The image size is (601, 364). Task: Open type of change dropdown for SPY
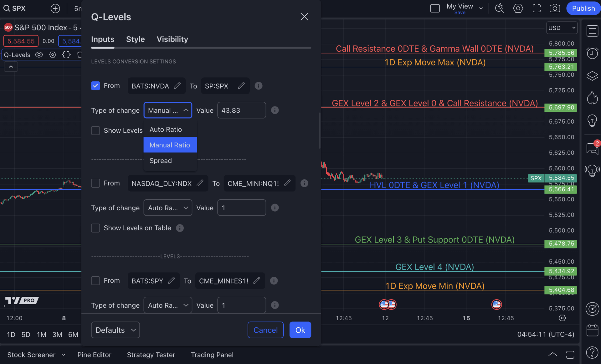click(168, 305)
